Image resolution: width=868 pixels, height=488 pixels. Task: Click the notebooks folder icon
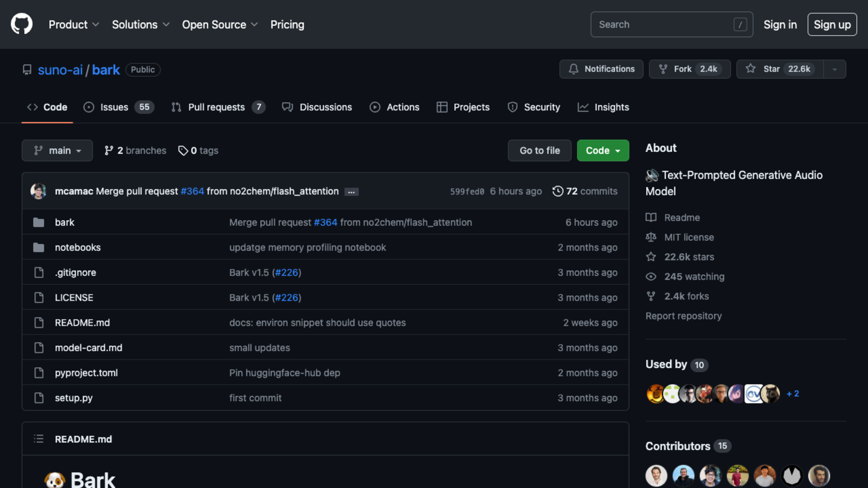pyautogui.click(x=39, y=248)
